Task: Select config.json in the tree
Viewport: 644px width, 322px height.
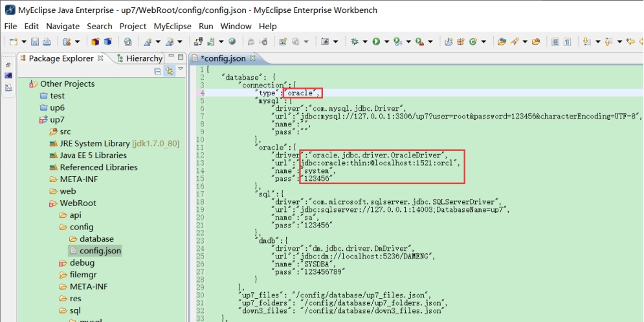Action: pyautogui.click(x=100, y=251)
